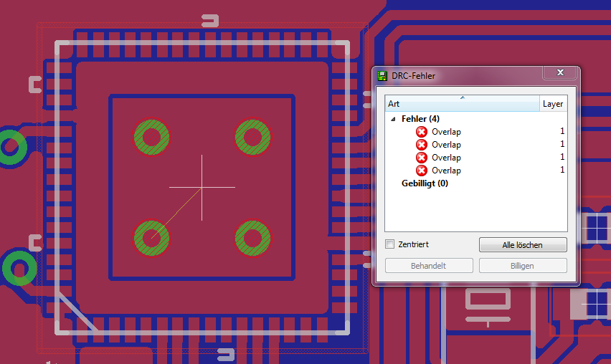This screenshot has height=364, width=611.
Task: Select the first Overlap error row
Action: pyautogui.click(x=475, y=132)
